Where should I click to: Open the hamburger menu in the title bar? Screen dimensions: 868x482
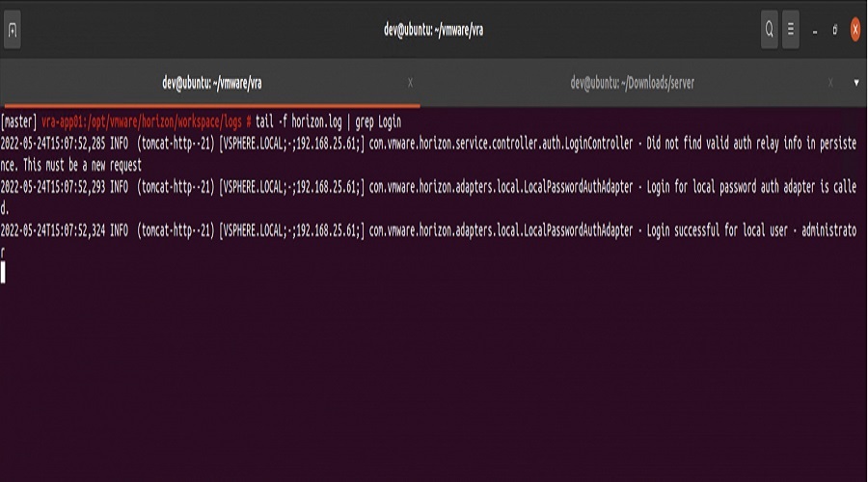click(791, 30)
